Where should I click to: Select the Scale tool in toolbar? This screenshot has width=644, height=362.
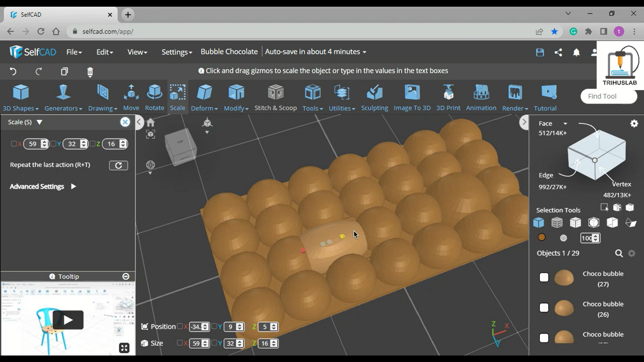click(177, 98)
